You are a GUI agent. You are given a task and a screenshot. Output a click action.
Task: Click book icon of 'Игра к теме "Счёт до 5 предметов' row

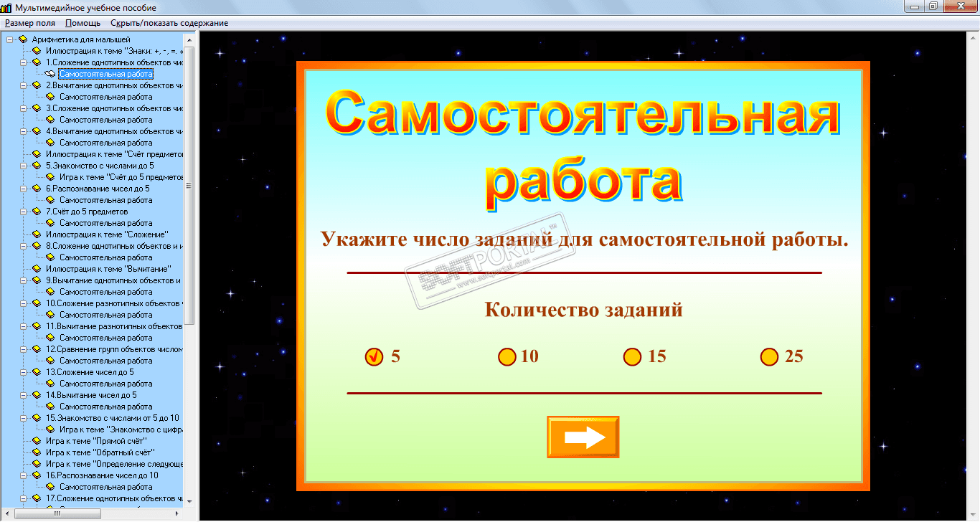pos(50,177)
